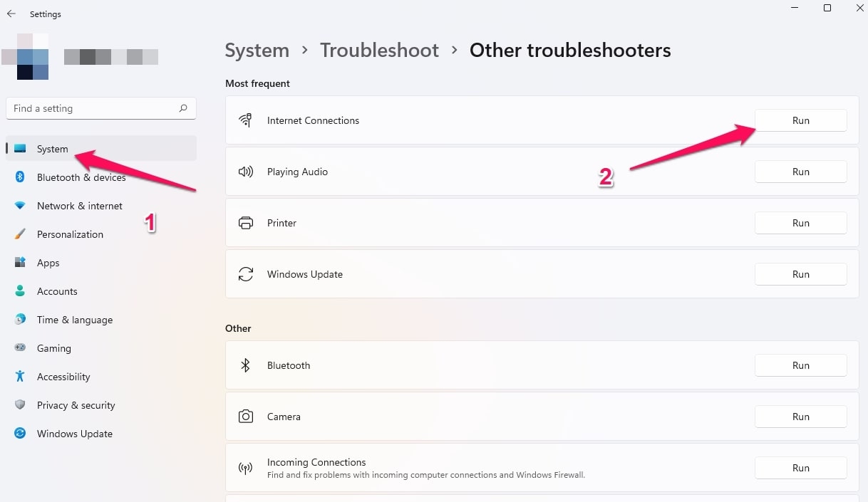Click the Bluetooth & devices sidebar icon
This screenshot has height=502, width=868.
[x=21, y=177]
